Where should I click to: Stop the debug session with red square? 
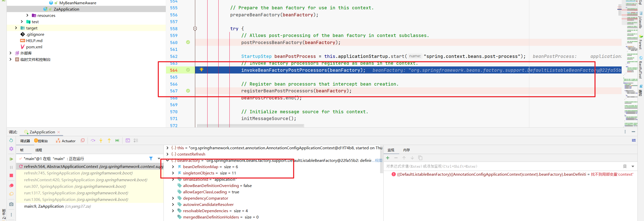[x=11, y=175]
